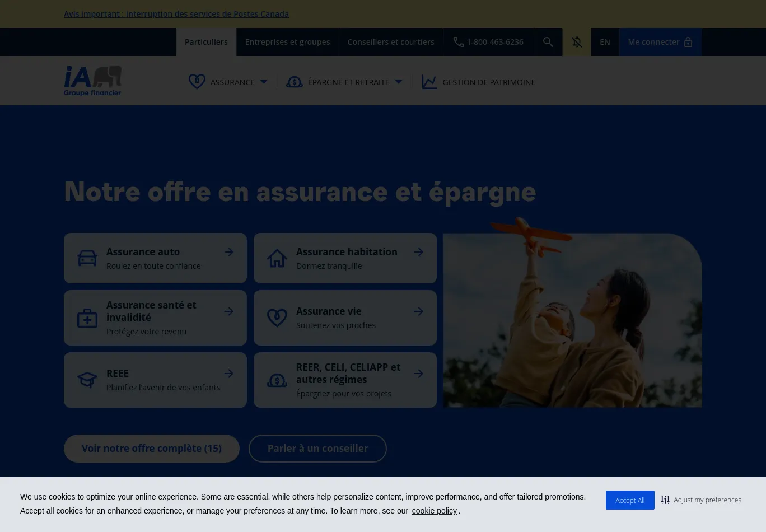766x532 pixels.
Task: Click the heart icon on Assurance vie card
Action: click(x=277, y=318)
